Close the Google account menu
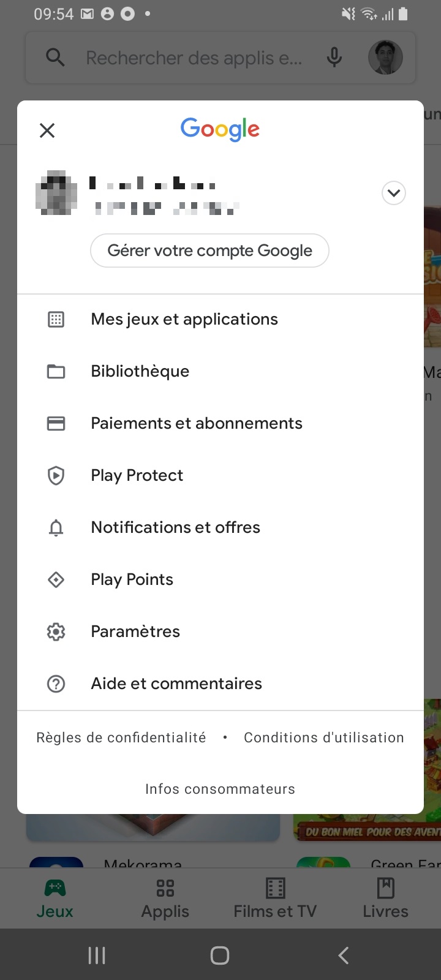This screenshot has height=980, width=441. 47,130
